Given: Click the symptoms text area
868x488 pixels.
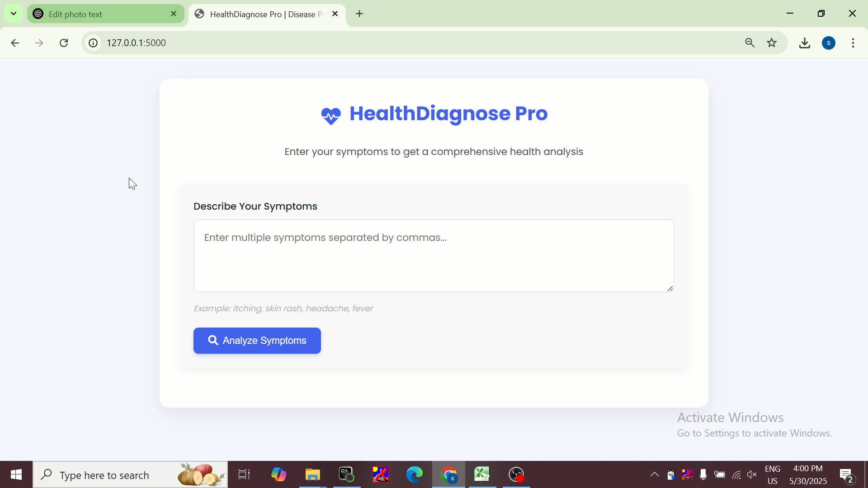Looking at the screenshot, I should [433, 256].
